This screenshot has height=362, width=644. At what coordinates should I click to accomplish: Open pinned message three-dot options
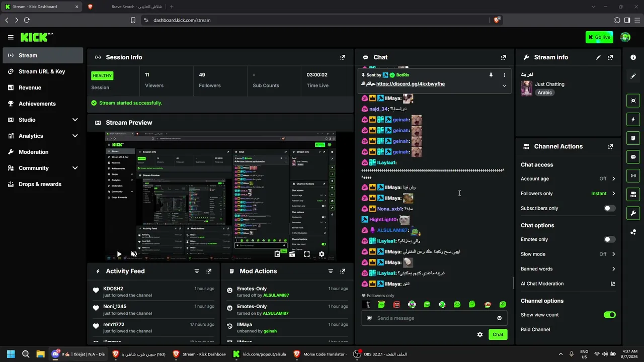(504, 75)
